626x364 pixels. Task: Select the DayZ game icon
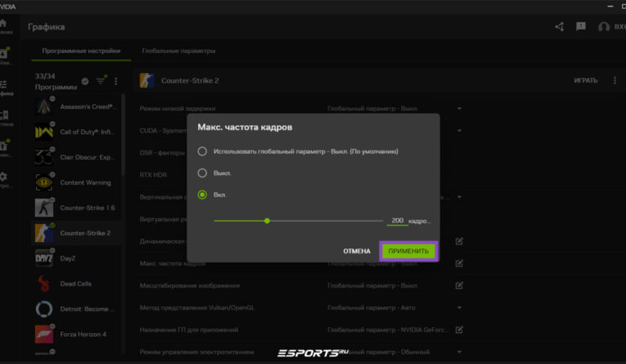coord(44,258)
